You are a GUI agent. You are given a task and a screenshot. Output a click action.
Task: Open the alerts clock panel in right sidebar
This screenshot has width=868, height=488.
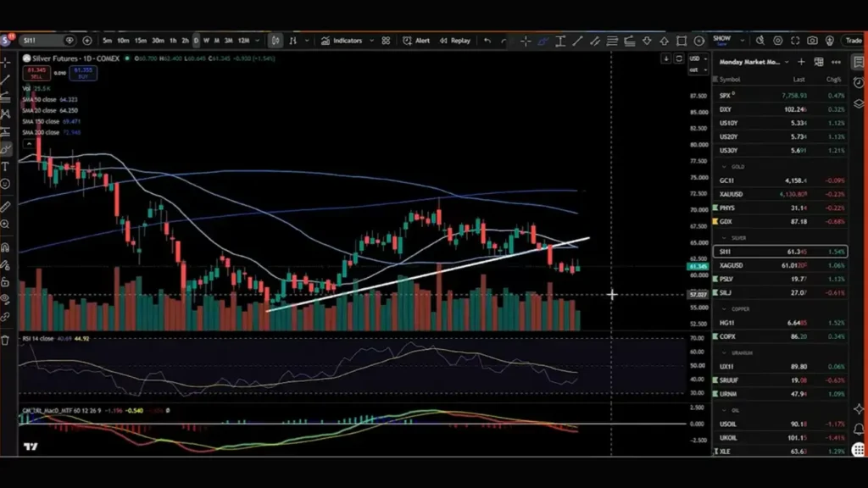[859, 82]
